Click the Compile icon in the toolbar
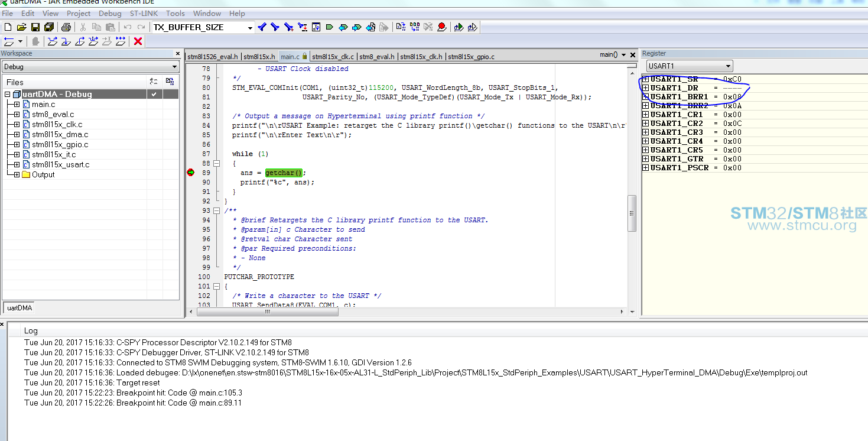This screenshot has height=441, width=868. coord(401,27)
